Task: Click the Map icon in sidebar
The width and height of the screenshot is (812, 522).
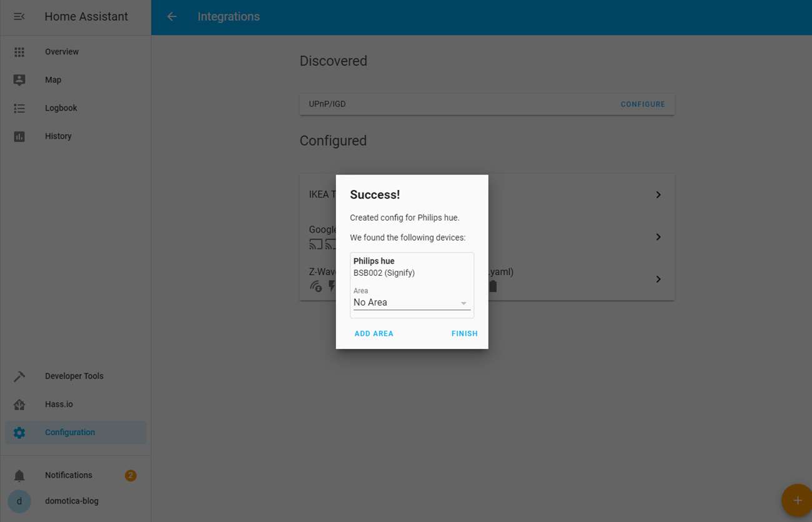Action: click(x=19, y=80)
